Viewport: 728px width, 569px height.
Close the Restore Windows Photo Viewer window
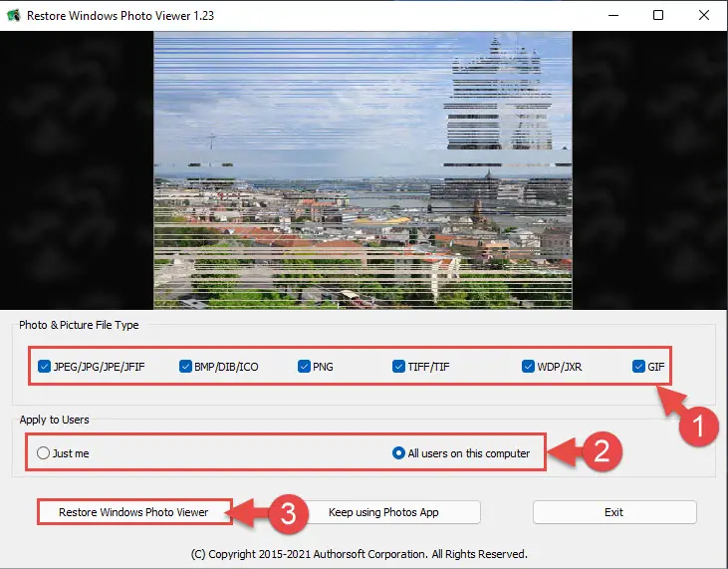point(704,15)
